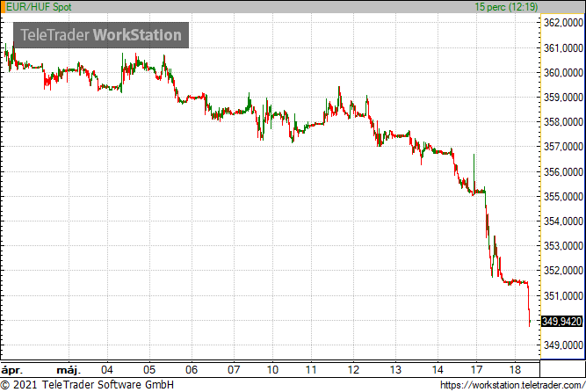
Task: Click the 15 perc (12:19) interval label
Action: (506, 7)
